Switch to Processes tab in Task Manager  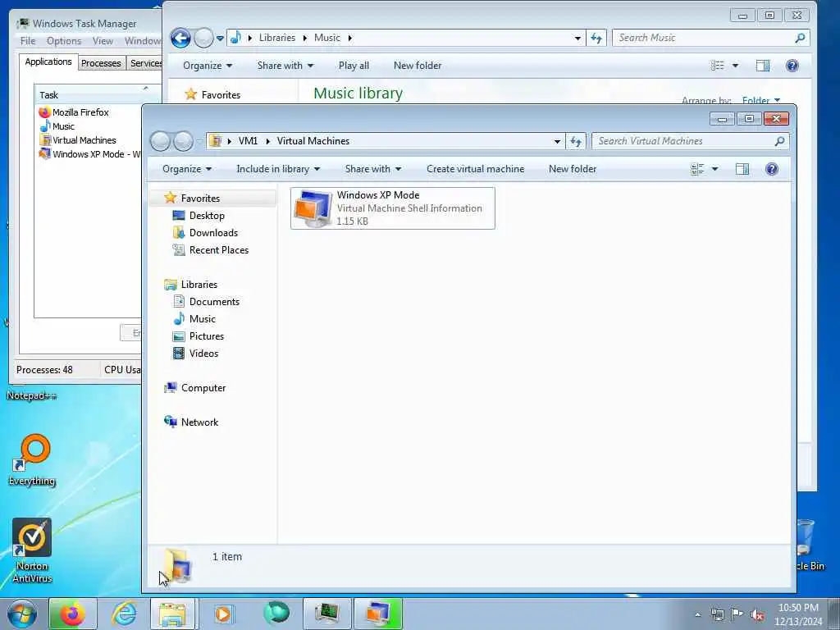[101, 62]
